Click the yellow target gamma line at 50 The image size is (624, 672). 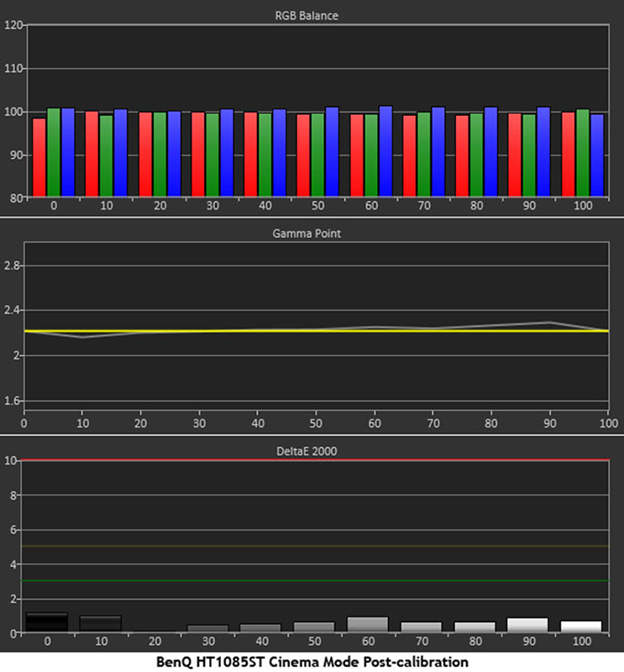tap(317, 331)
